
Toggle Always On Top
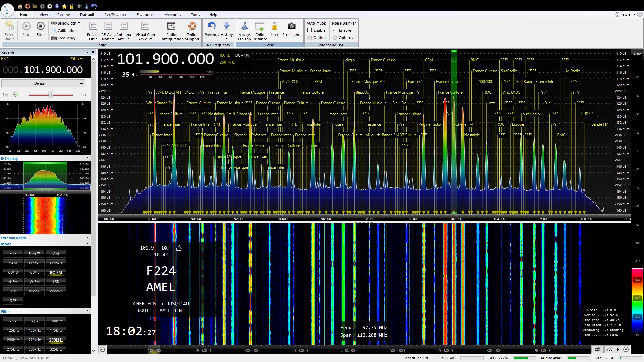pos(245,27)
